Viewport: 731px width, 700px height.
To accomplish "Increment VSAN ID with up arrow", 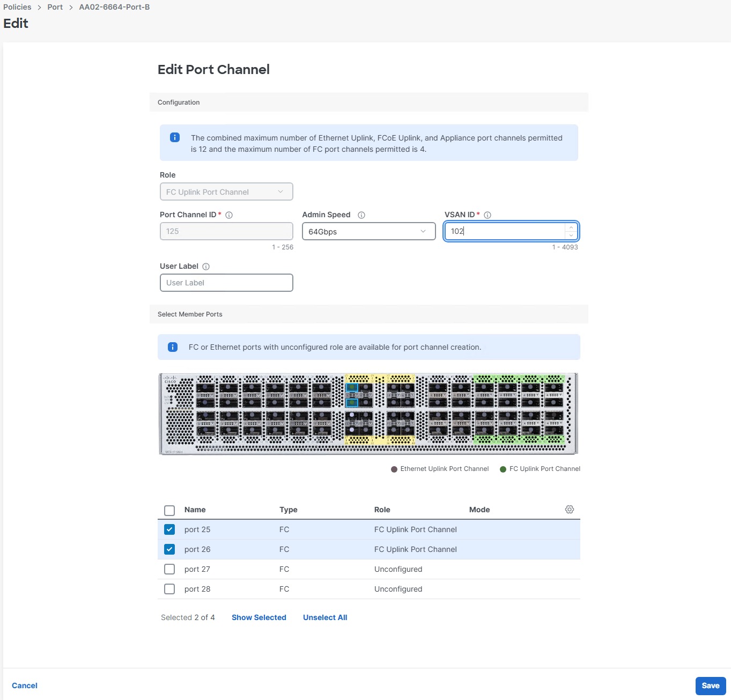I will 571,227.
